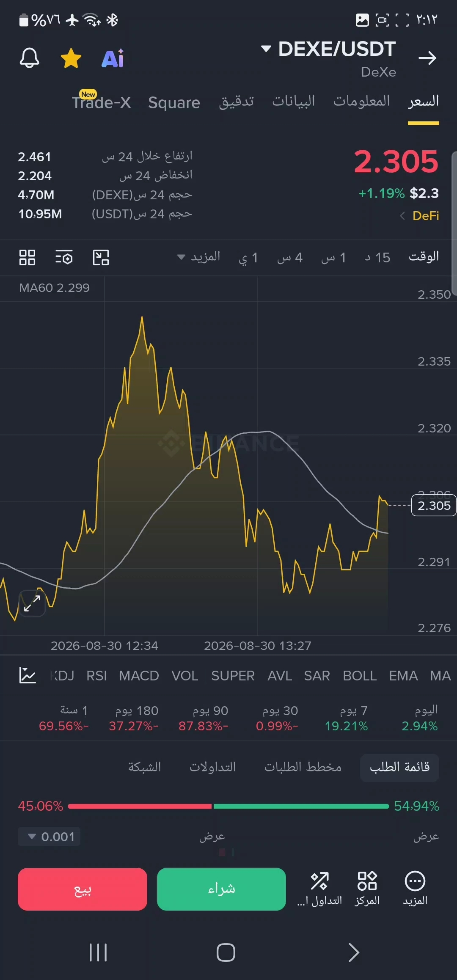Tap the 30 يوم 0.99%- change
Image resolution: width=457 pixels, height=980 pixels.
pyautogui.click(x=277, y=718)
